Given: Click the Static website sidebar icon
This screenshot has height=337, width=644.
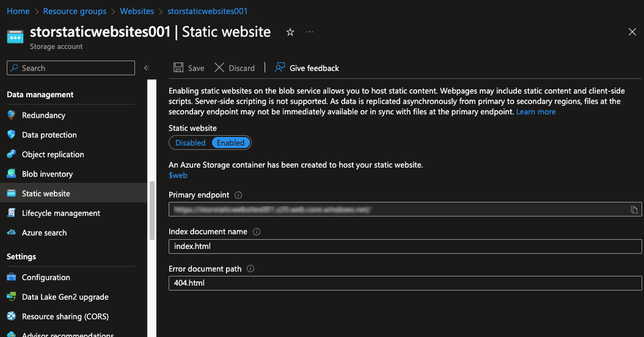Looking at the screenshot, I should pos(12,193).
